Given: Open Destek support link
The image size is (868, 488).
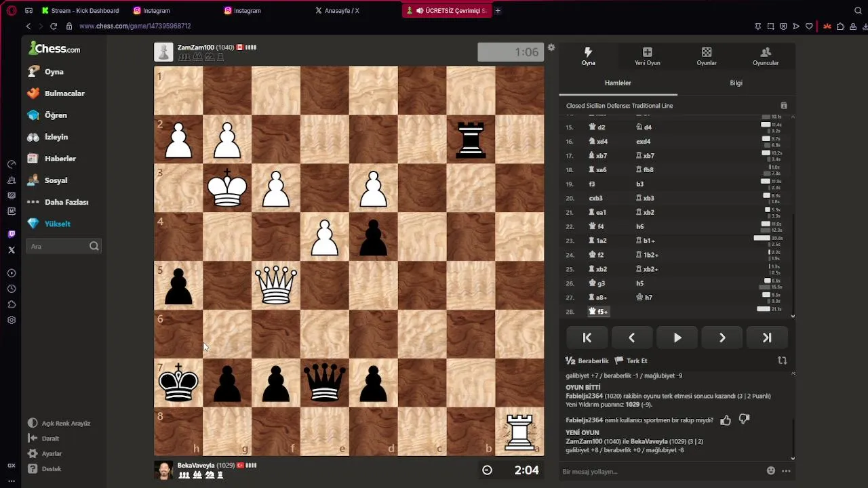Looking at the screenshot, I should coord(45,468).
